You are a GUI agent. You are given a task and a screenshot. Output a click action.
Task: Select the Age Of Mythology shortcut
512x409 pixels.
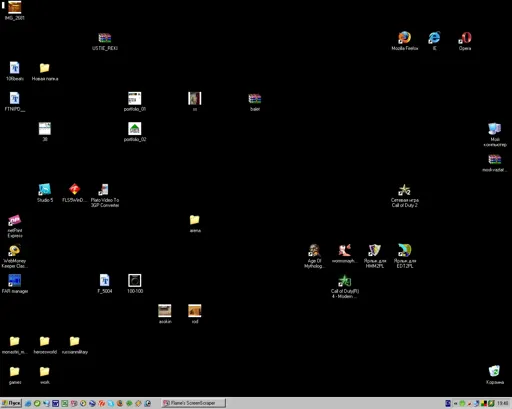point(314,250)
